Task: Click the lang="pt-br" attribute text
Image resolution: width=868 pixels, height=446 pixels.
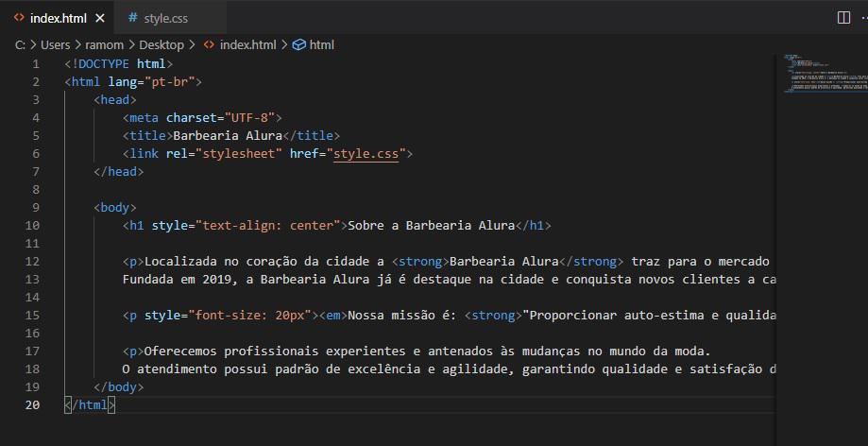Action: (x=151, y=82)
